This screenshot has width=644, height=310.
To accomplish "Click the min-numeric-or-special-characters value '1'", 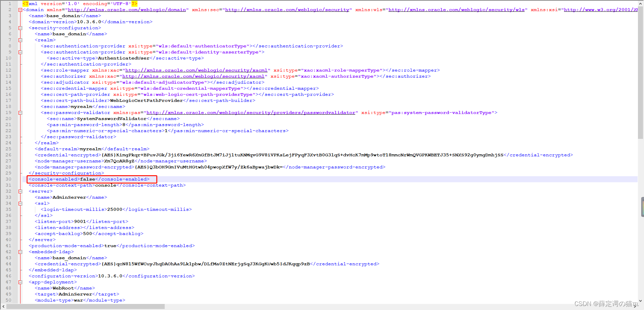I will (166, 131).
